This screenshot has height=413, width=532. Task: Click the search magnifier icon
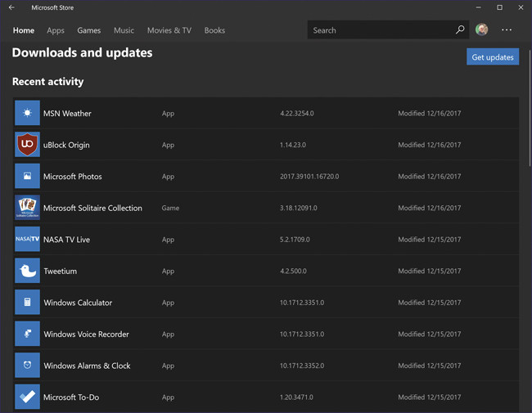tap(460, 30)
